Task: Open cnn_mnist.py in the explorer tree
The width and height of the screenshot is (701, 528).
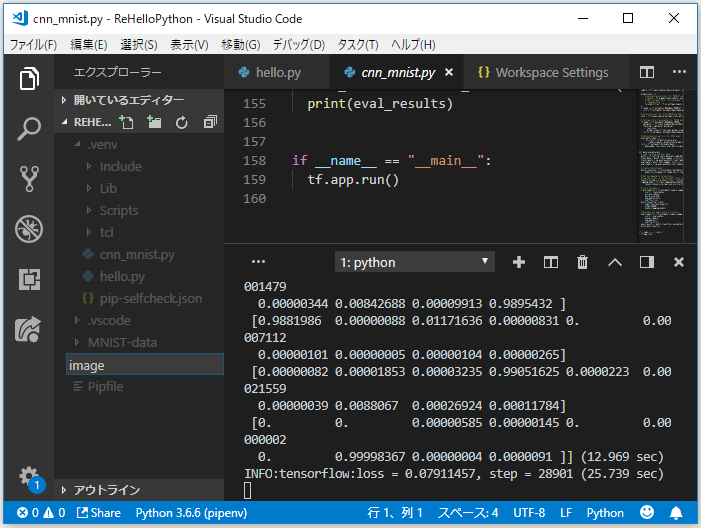Action: click(x=137, y=254)
